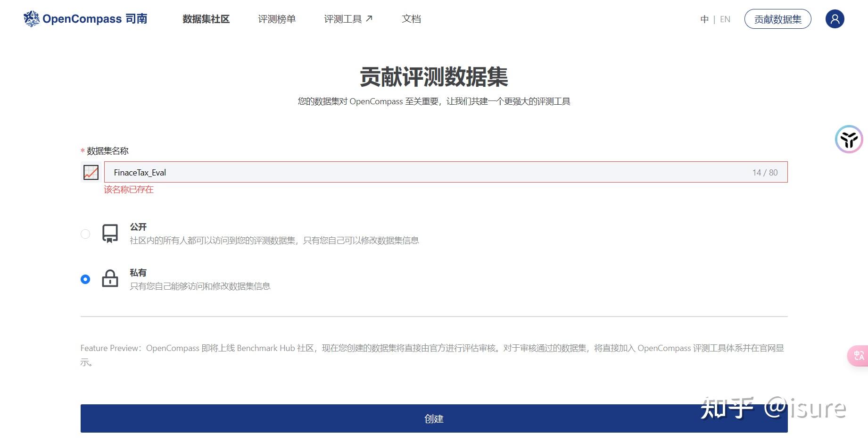The width and height of the screenshot is (868, 443).
Task: Click the 创建 submit button
Action: (x=434, y=418)
